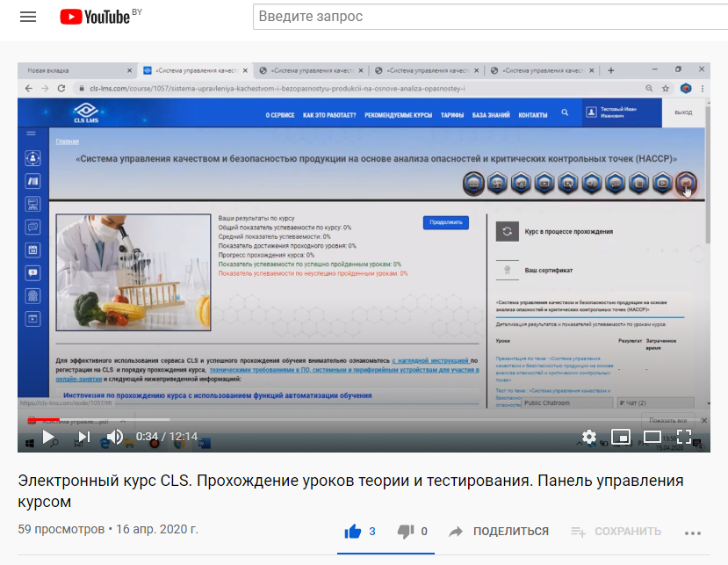Image resolution: width=728 pixels, height=565 pixels.
Task: Collapse the CLS LMS sidebar hamburger
Action: coord(31,134)
